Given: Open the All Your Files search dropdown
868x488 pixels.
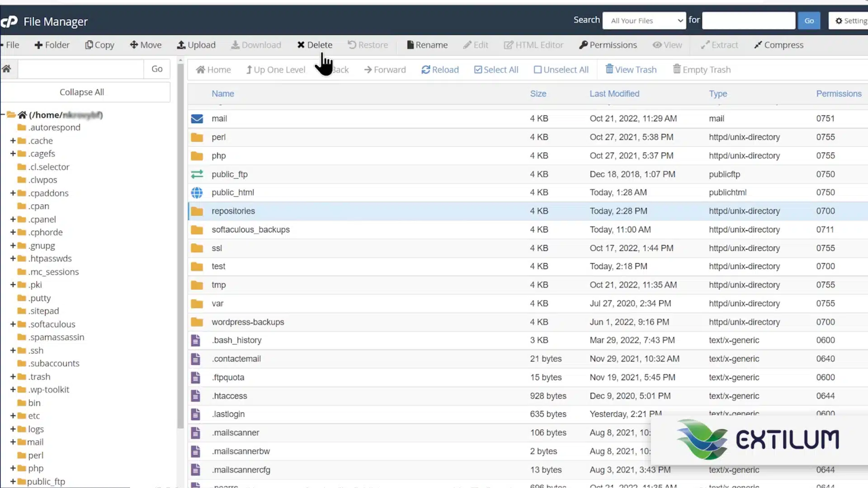Looking at the screenshot, I should (645, 21).
